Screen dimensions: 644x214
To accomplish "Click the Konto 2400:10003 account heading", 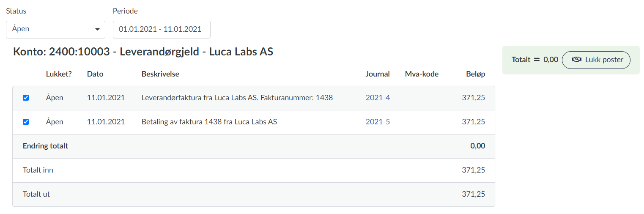I will click(143, 52).
